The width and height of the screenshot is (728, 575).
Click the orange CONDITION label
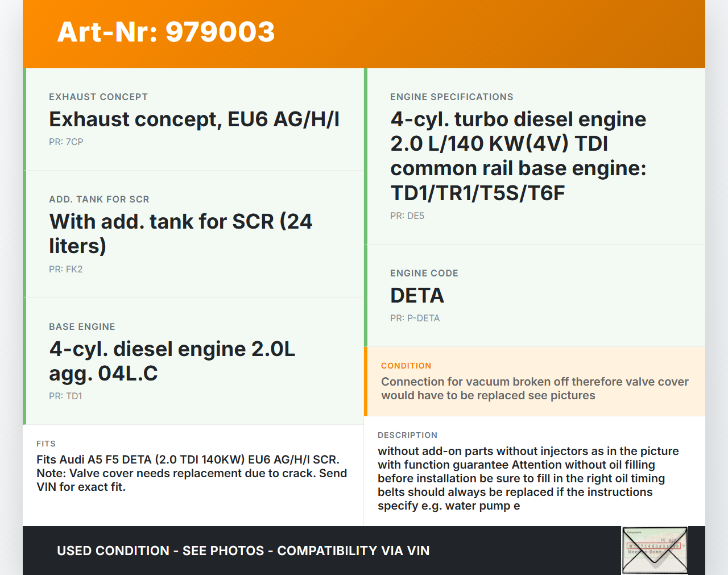[x=406, y=366]
